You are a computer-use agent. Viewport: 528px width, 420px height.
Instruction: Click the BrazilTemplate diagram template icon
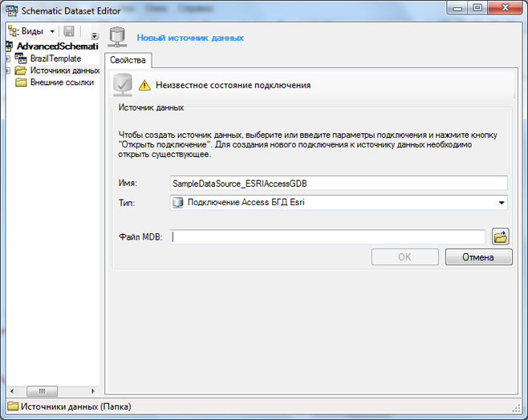21,59
